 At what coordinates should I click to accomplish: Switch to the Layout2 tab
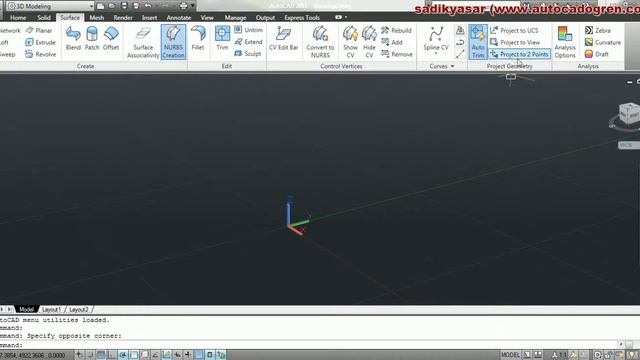(78, 309)
